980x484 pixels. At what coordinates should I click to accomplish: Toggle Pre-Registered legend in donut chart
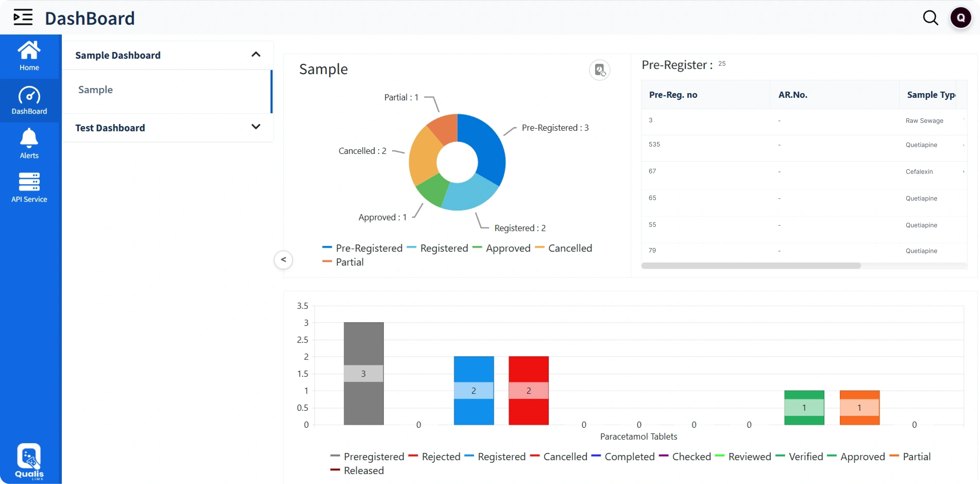click(x=362, y=248)
